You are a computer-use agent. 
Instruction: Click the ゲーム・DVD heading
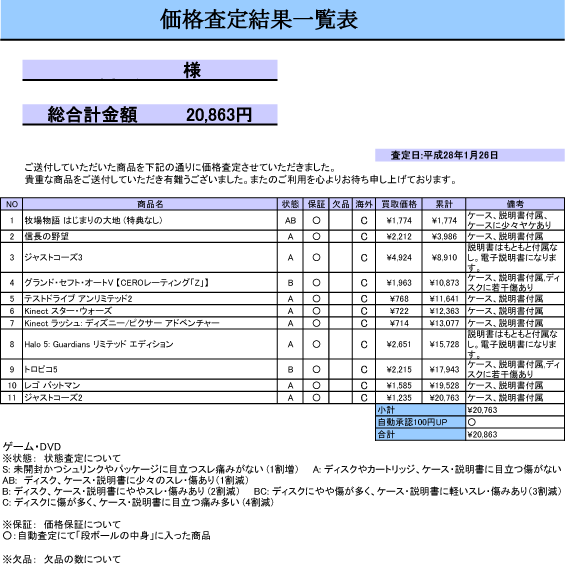(32, 447)
